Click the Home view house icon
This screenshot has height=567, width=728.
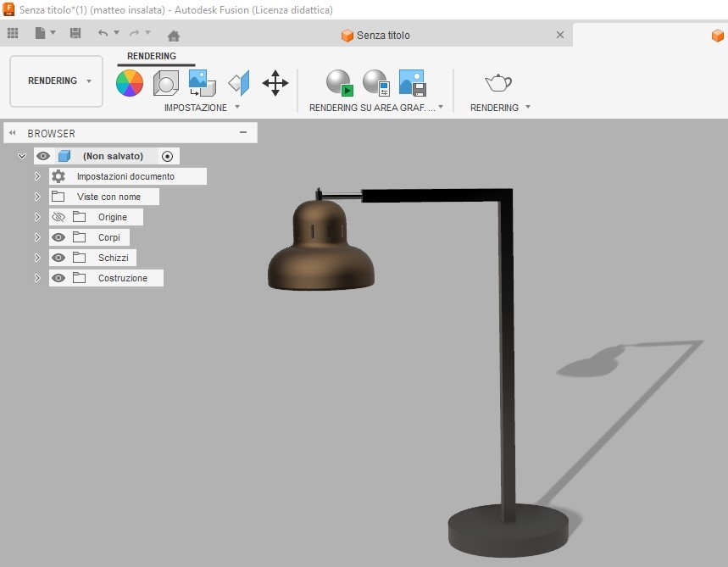click(175, 32)
